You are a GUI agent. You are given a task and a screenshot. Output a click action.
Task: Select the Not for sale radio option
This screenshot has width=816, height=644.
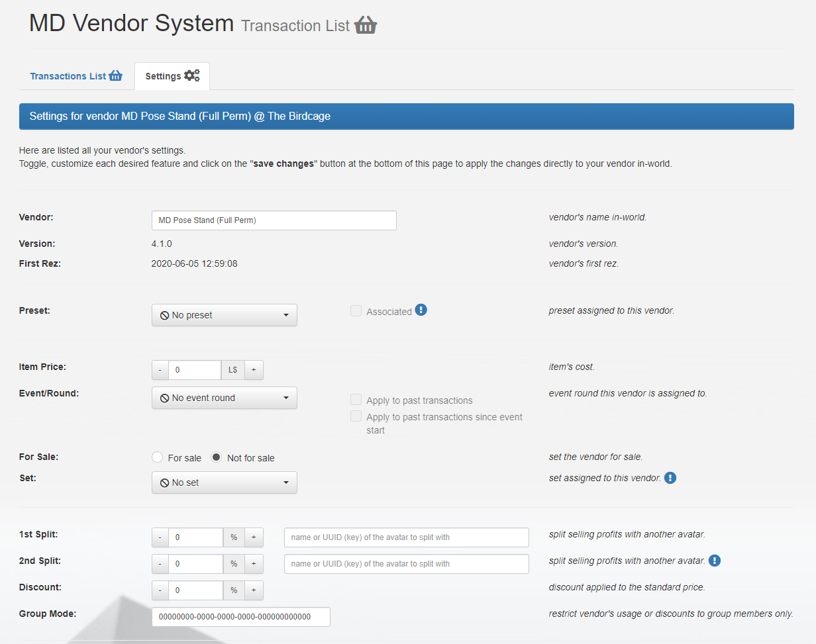(217, 457)
